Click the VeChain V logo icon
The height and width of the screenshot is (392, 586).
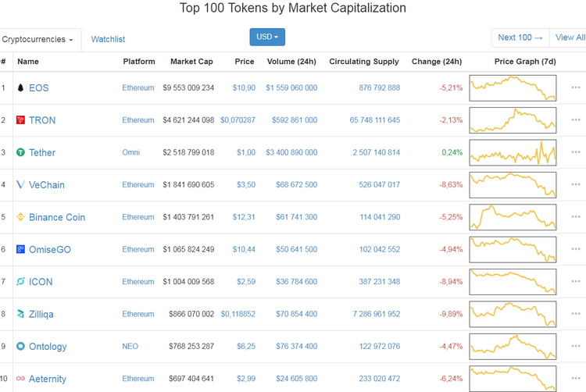20,184
